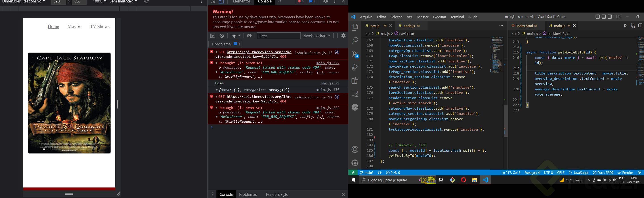Open the Source Control view
Image resolution: width=644 pixels, height=198 pixels.
pyautogui.click(x=355, y=54)
